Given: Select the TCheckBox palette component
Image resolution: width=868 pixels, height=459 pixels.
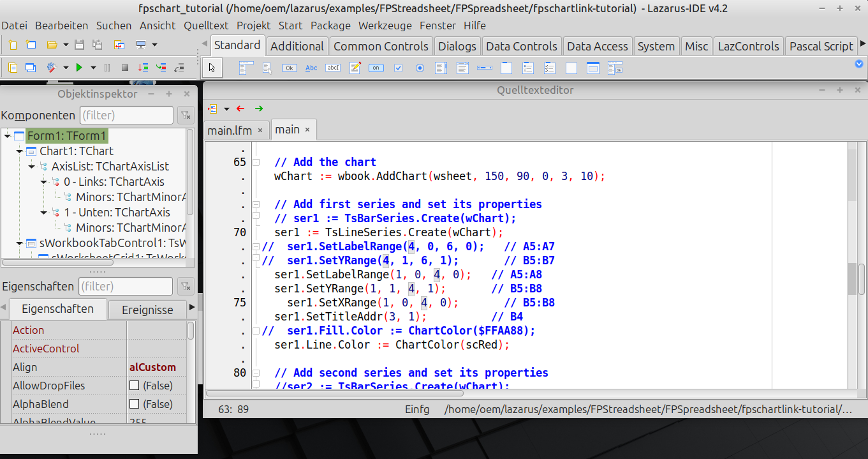Looking at the screenshot, I should [399, 68].
